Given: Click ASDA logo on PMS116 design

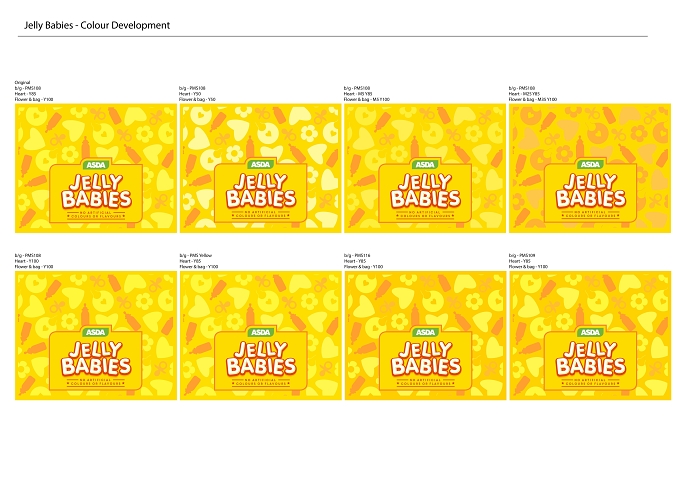Looking at the screenshot, I should 425,332.
